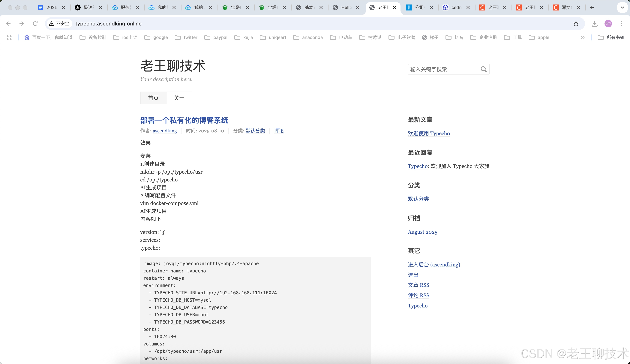
Task: Expand the anaconda bookmark folder
Action: [x=308, y=37]
